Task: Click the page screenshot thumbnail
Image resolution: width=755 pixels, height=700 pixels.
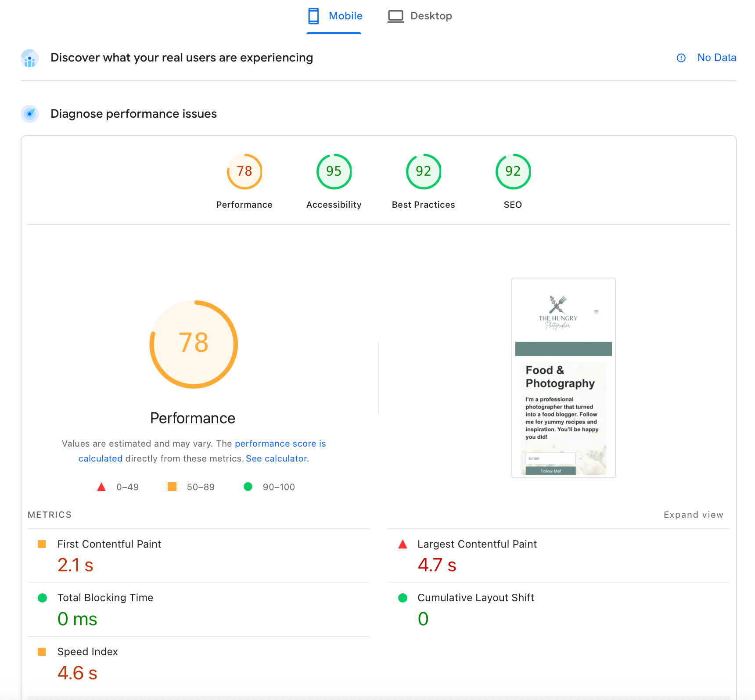Action: coord(563,378)
